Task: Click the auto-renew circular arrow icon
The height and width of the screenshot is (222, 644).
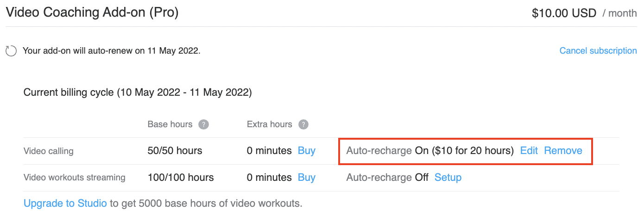Action: [x=11, y=51]
